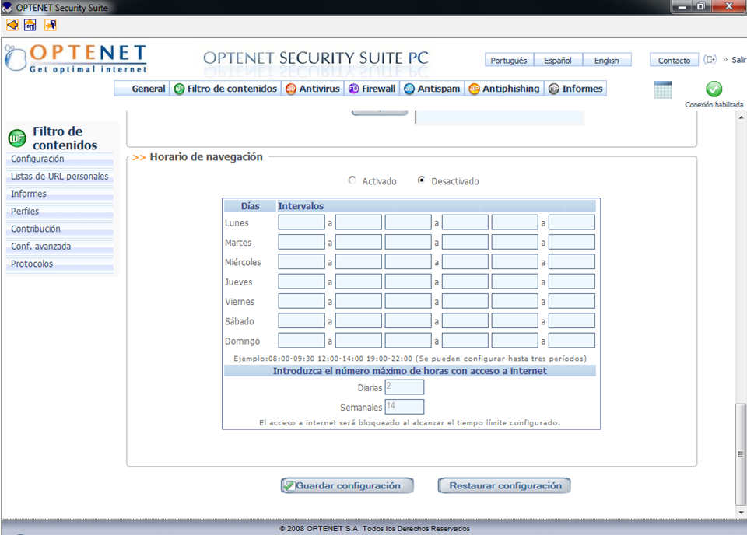
Task: Open Conf. avanzada in the sidebar
Action: tap(40, 247)
